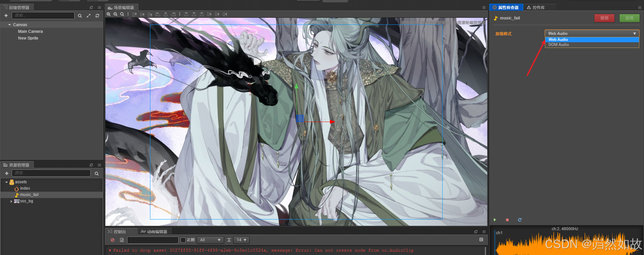The image size is (644, 255).
Task: Play the music_fail audio preview
Action: [495, 220]
